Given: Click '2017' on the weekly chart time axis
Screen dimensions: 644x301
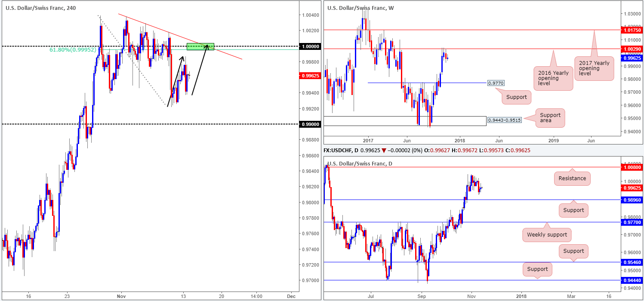Looking at the screenshot, I should point(368,140).
